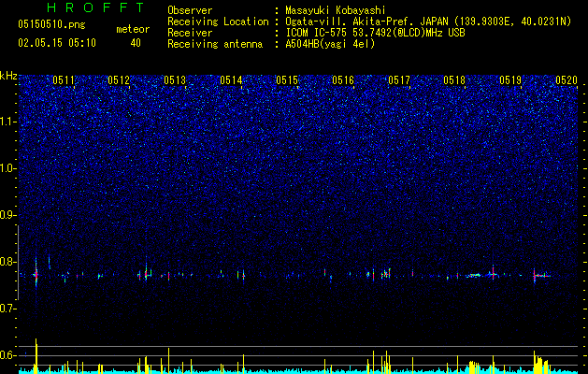Screen dimensions: 588x374
Task: Click the 0517 time marker
Action: coord(399,79)
